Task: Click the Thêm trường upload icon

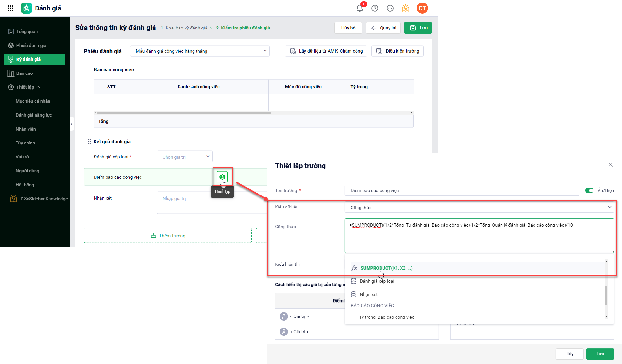Action: (x=154, y=236)
